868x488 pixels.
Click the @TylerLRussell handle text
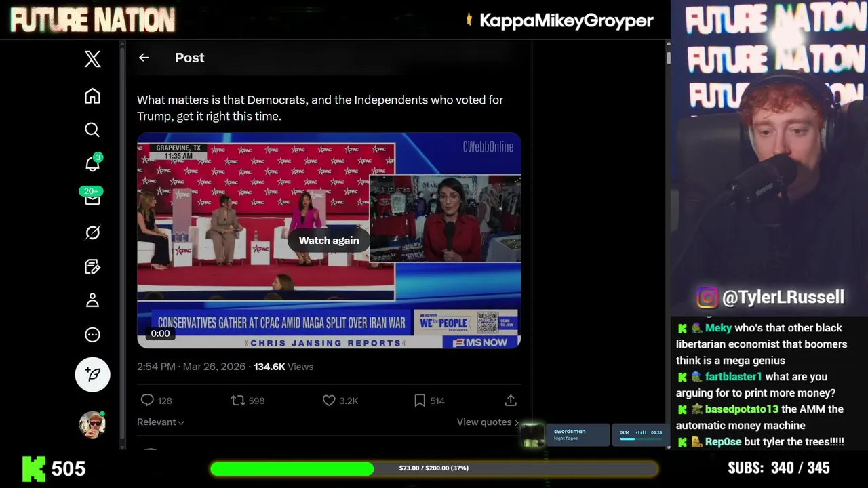click(x=783, y=298)
